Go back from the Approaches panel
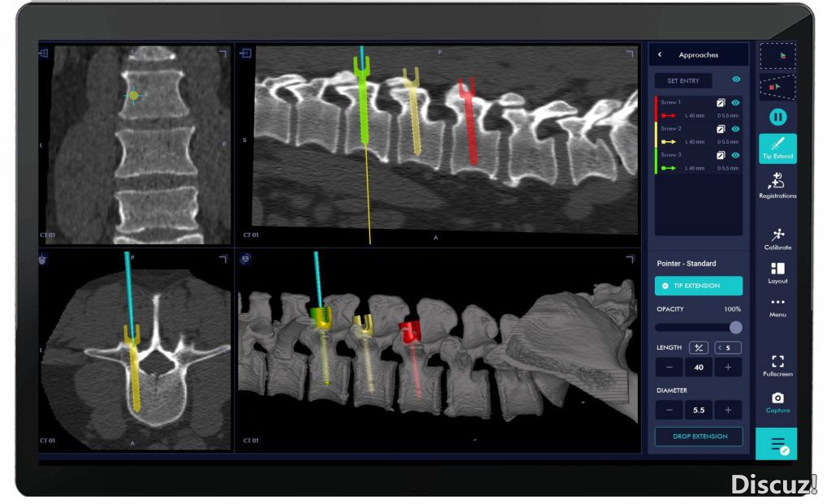The width and height of the screenshot is (831, 504). (x=659, y=54)
